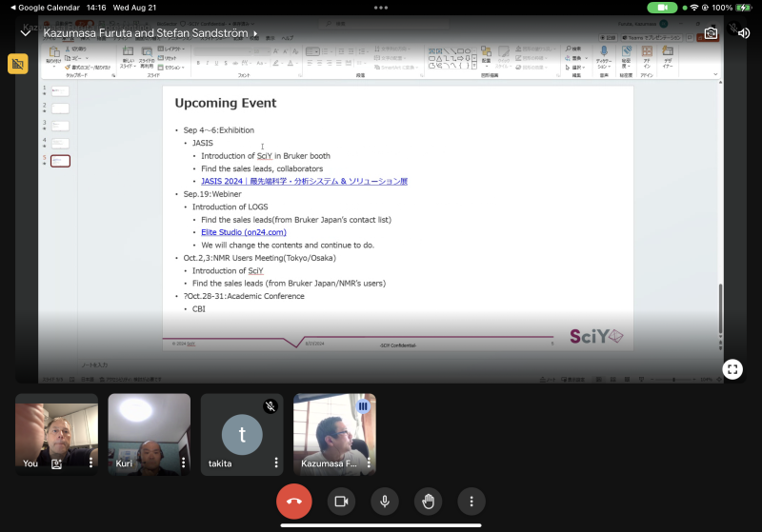The image size is (762, 532).
Task: Turn the camera off in the call controls
Action: [x=341, y=502]
